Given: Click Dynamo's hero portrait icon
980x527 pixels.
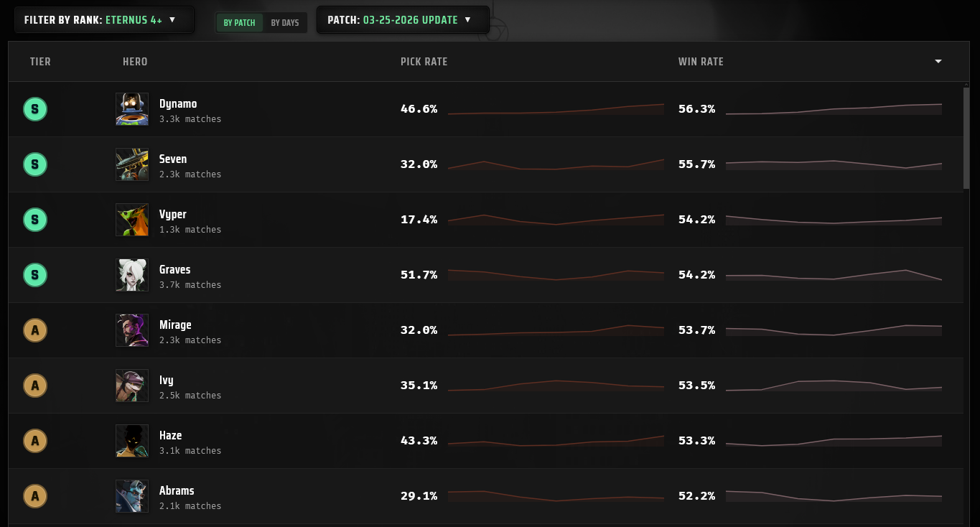Looking at the screenshot, I should (132, 109).
